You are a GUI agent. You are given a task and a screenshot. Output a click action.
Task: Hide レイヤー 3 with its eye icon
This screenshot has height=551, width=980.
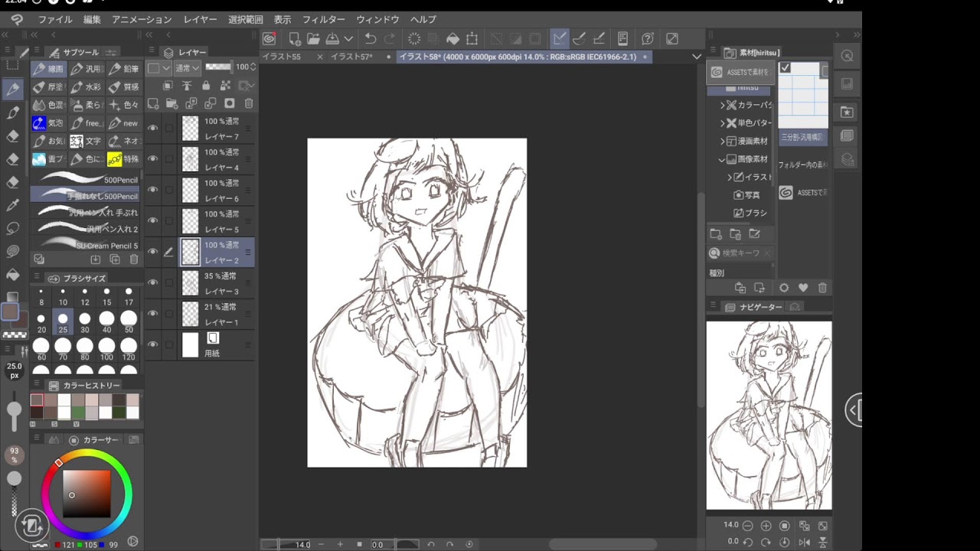point(153,282)
